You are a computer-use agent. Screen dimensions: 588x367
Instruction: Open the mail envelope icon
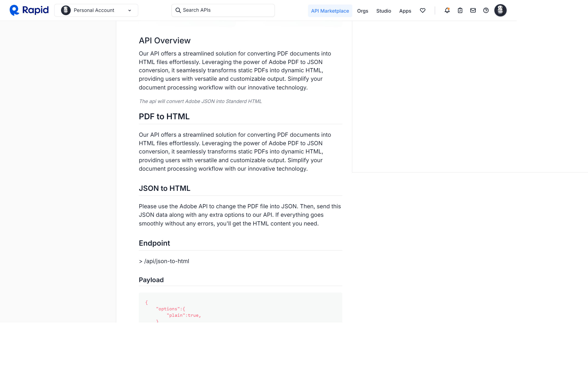(x=473, y=10)
